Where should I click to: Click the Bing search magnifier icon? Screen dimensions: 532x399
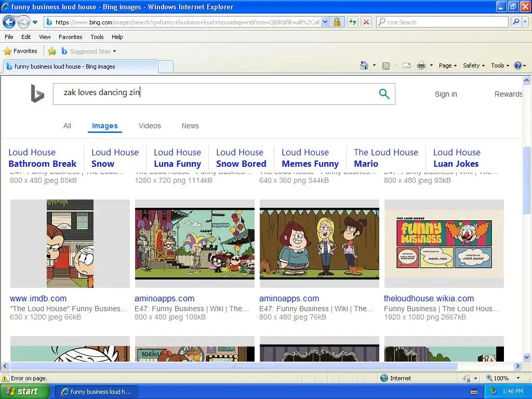tap(384, 94)
